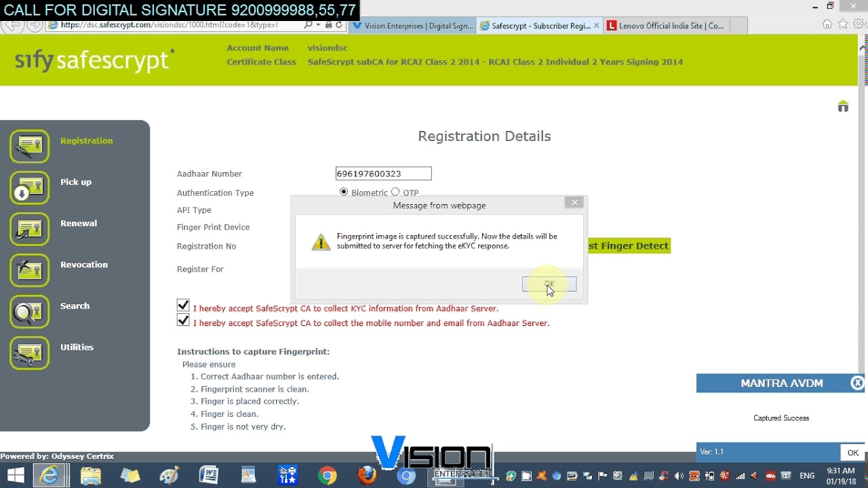This screenshot has height=488, width=868.
Task: Click 'Fingerprint scanner is clean' instruction
Action: (x=255, y=389)
